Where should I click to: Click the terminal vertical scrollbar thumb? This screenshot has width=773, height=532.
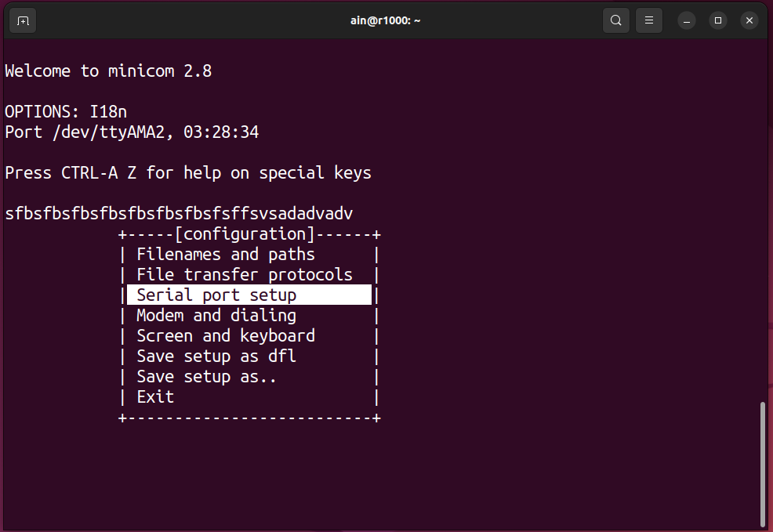pyautogui.click(x=763, y=465)
